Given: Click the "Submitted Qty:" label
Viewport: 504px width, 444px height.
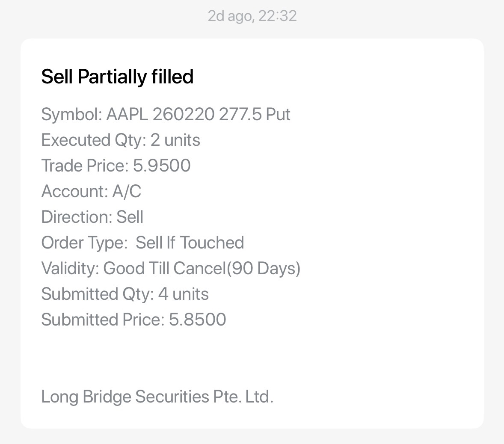Looking at the screenshot, I should (97, 294).
